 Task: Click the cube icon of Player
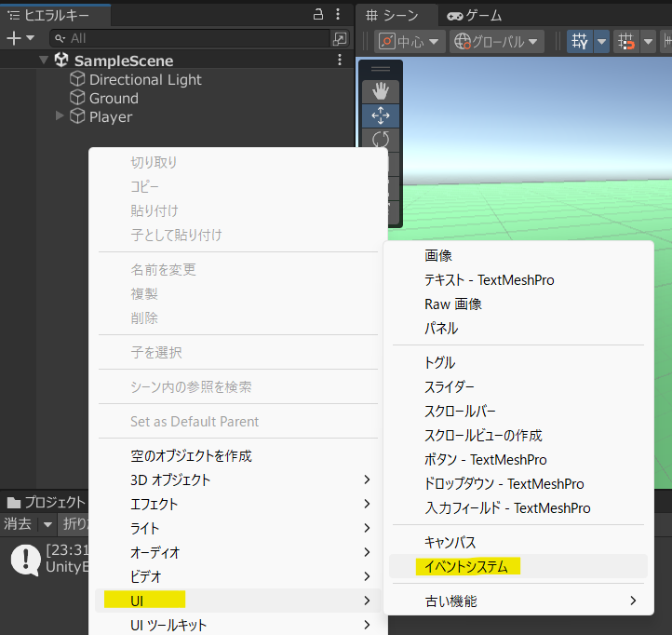tap(77, 116)
